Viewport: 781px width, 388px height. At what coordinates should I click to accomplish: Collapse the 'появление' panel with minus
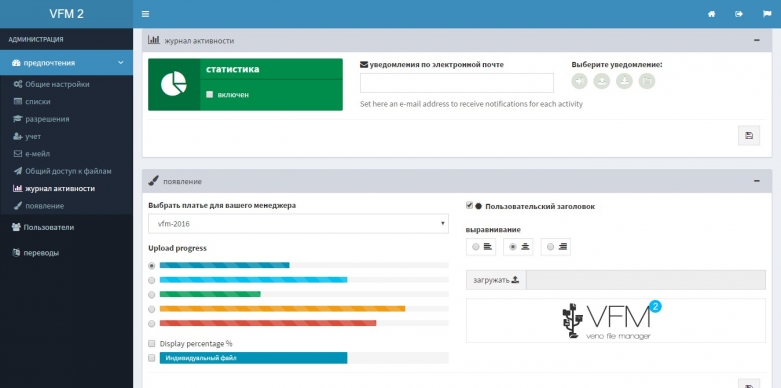[757, 181]
